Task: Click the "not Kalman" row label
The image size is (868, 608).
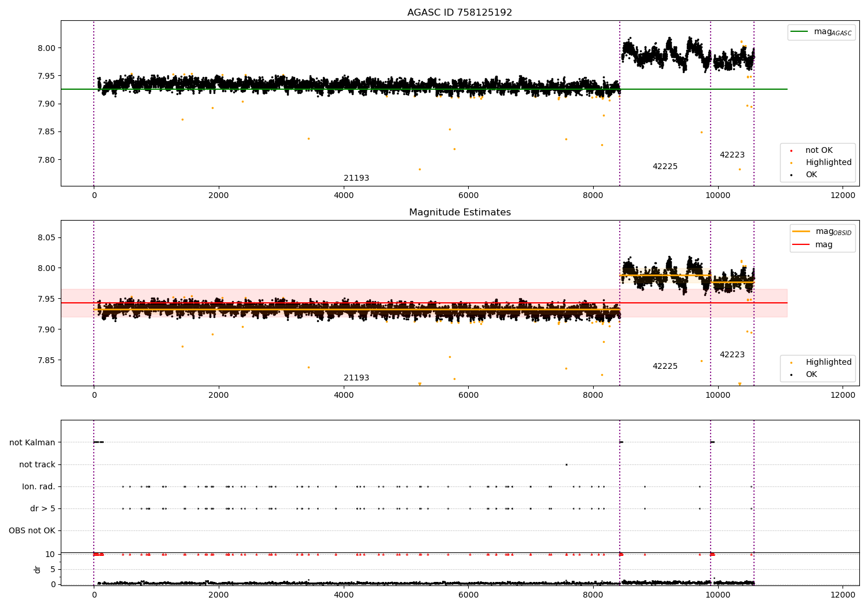Action: point(32,442)
